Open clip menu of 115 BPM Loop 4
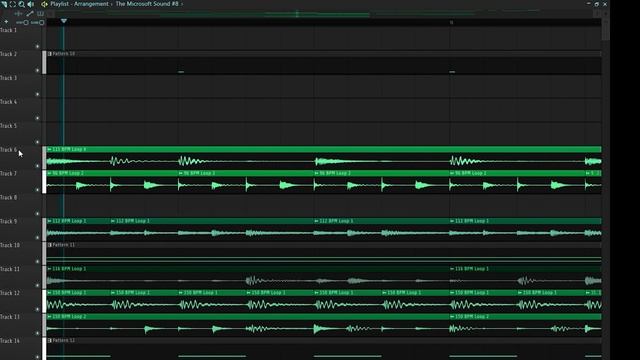The width and height of the screenshot is (640, 360). tap(49, 149)
